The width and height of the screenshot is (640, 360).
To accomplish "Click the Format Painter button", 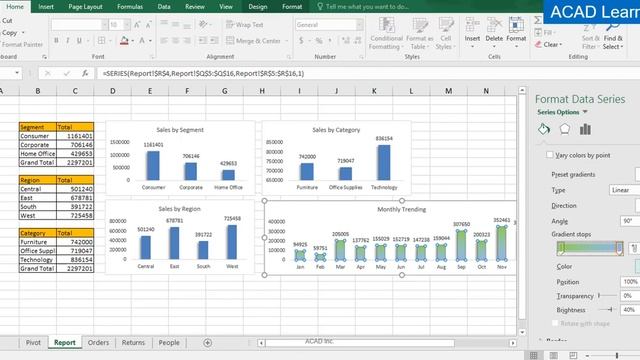I will (x=21, y=44).
